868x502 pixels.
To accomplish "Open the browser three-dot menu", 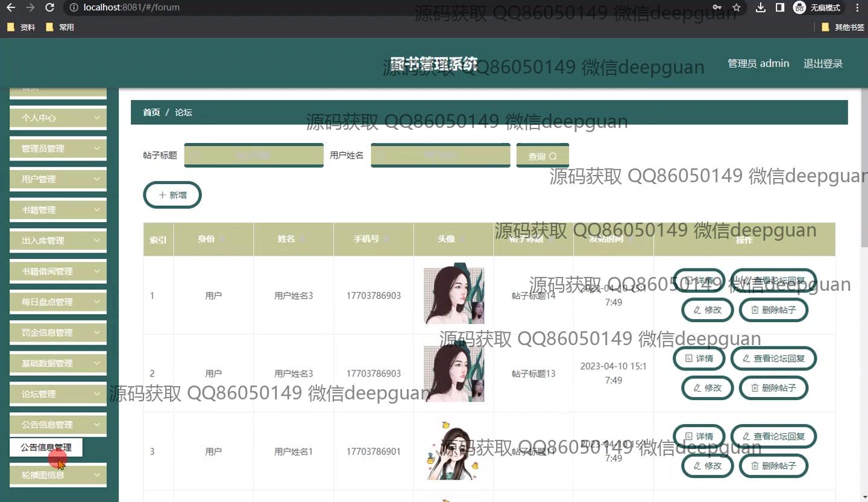I will (x=858, y=8).
